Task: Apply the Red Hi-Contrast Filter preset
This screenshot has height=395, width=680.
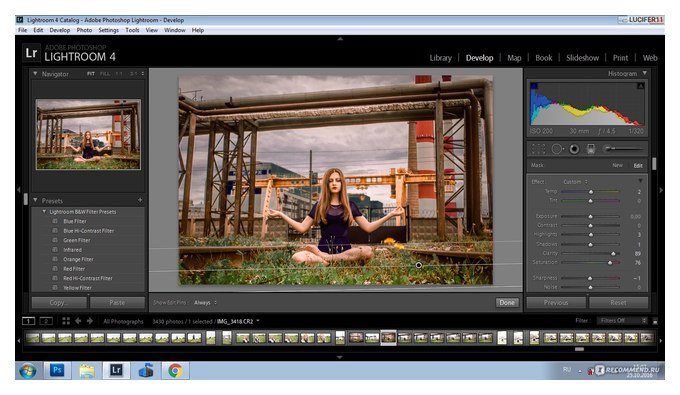Action: pos(88,278)
